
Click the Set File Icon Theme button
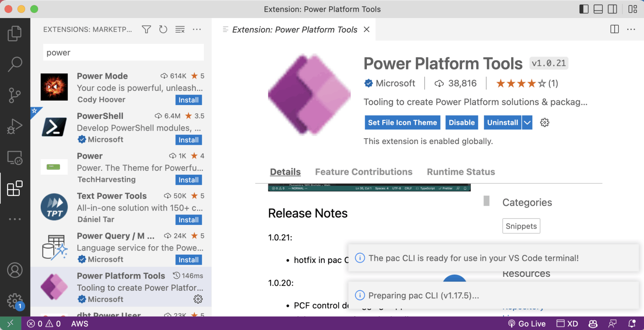pos(402,122)
